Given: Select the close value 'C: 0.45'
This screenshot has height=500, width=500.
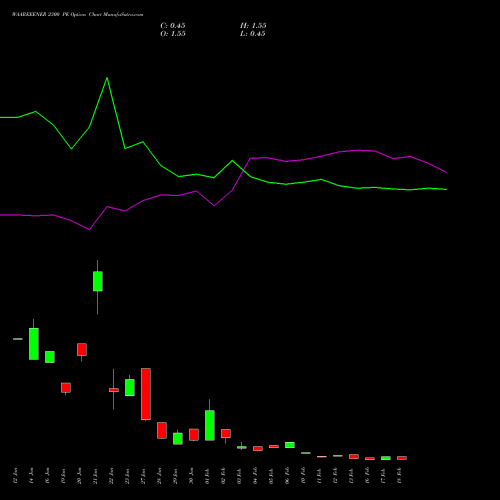Looking at the screenshot, I should 173,26.
